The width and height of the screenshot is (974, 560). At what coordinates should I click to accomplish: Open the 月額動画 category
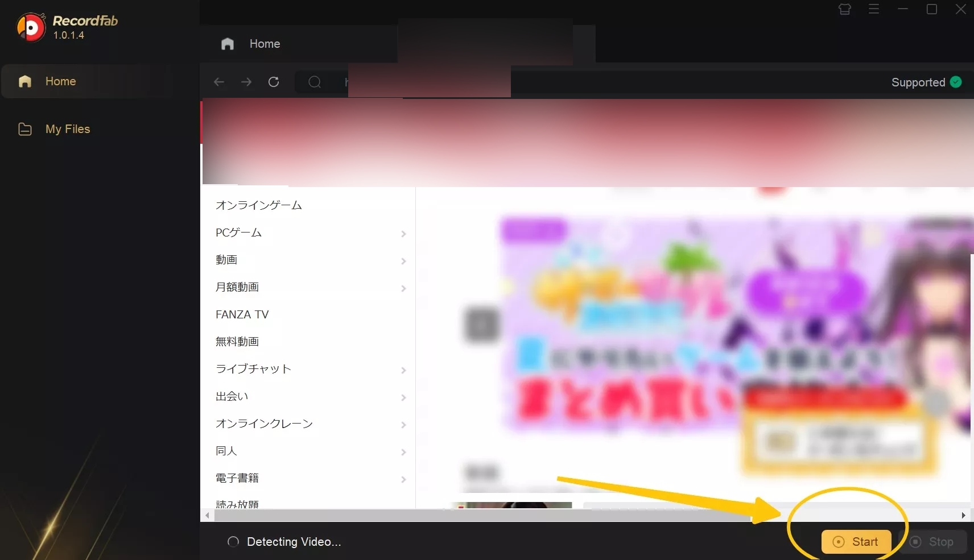pyautogui.click(x=237, y=287)
